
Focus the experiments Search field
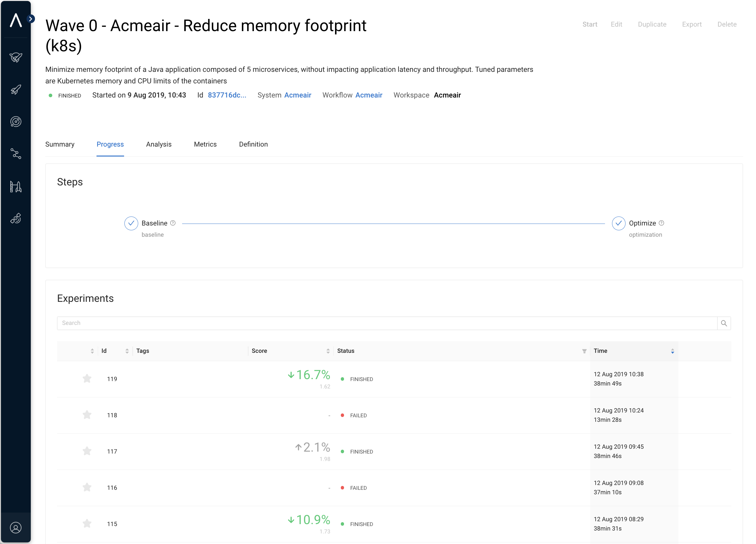pyautogui.click(x=387, y=323)
